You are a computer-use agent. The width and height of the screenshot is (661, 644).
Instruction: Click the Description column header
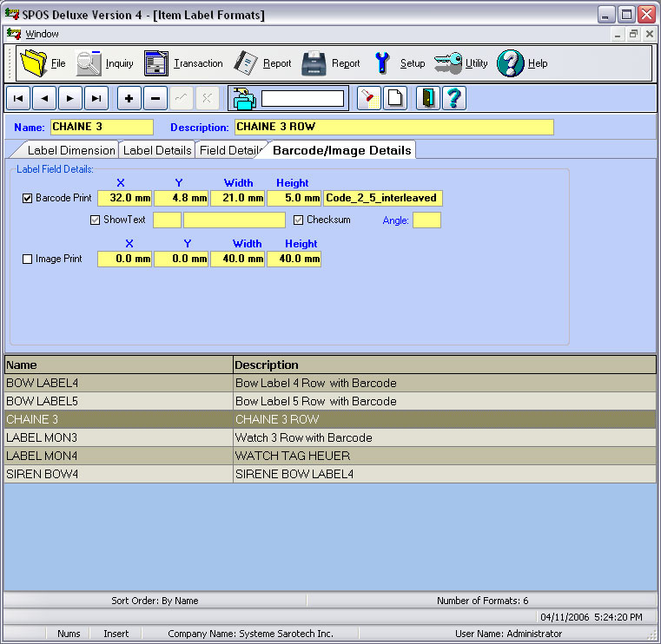point(445,365)
